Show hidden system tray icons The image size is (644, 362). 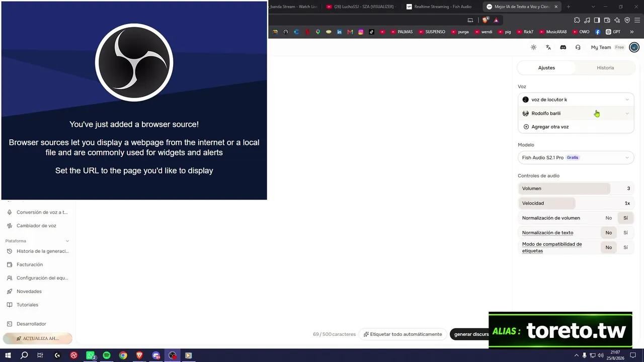coord(576,355)
